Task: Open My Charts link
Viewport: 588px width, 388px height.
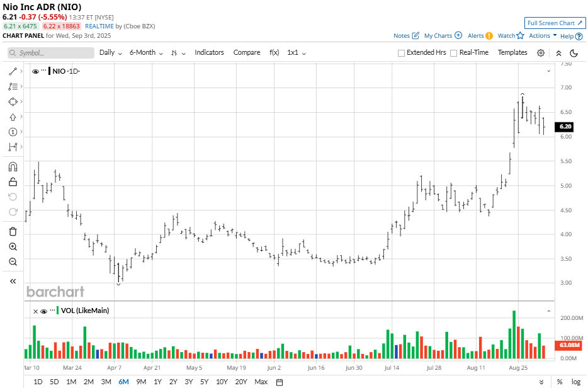Action: [443, 36]
